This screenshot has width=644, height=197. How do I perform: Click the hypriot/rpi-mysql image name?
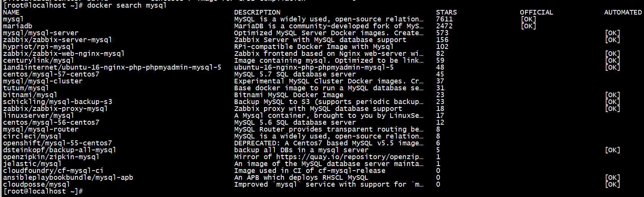tap(39, 47)
